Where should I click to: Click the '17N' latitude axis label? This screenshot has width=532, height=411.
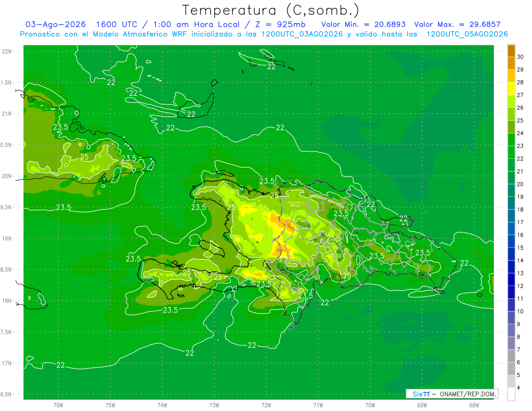8,363
